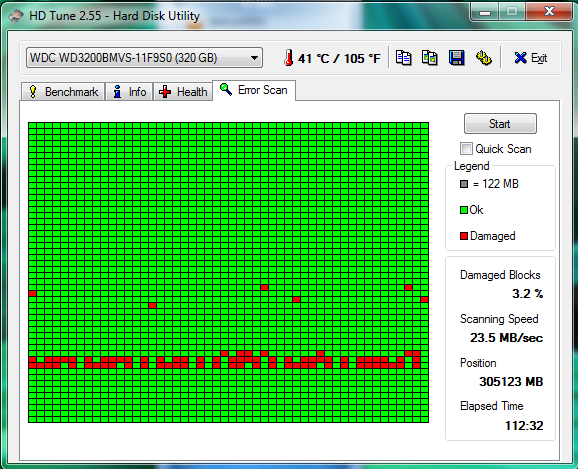Expand the WDC WD3200BMVS drive dropdown arrow
This screenshot has height=469, width=578.
[x=254, y=58]
